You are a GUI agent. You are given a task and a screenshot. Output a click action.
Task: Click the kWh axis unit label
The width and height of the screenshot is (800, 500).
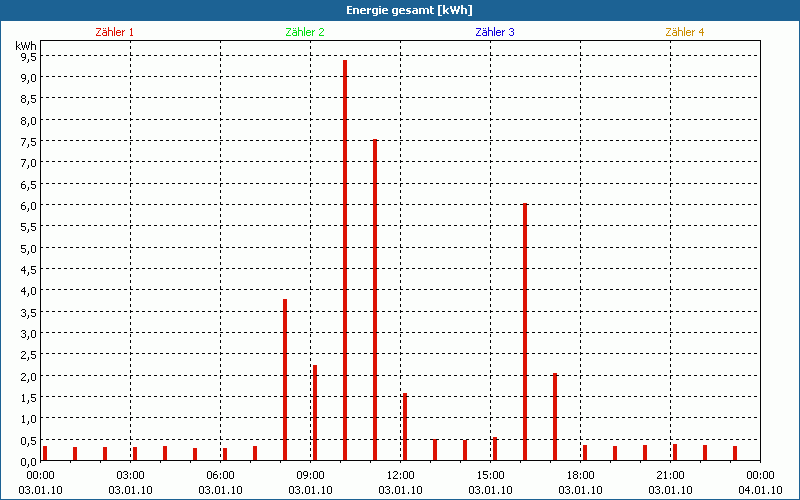[x=26, y=46]
